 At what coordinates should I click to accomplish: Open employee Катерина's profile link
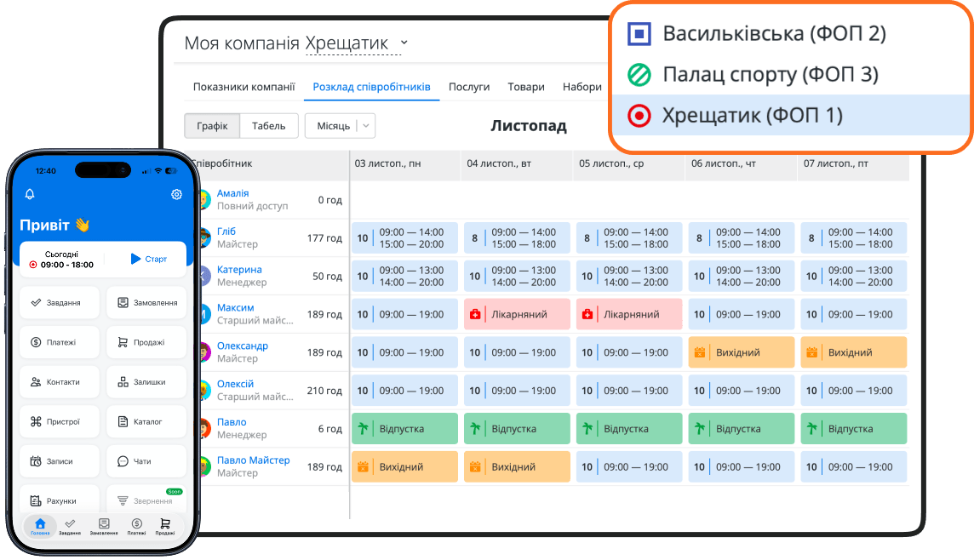[x=239, y=270]
